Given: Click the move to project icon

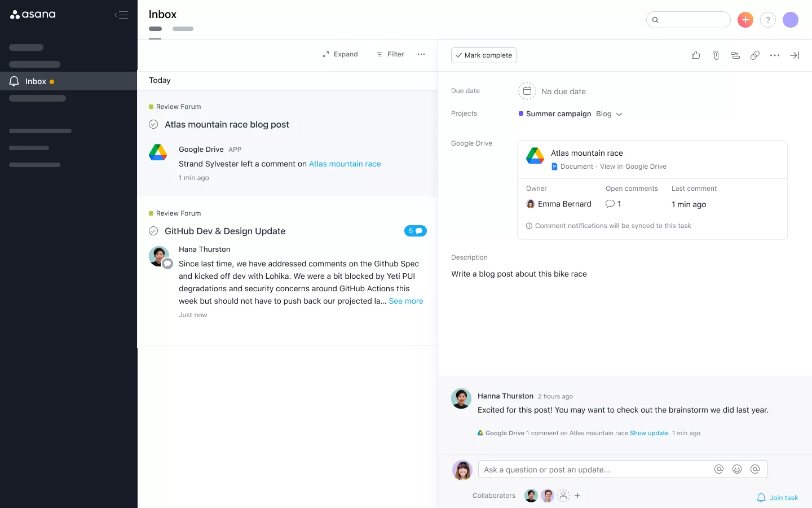Looking at the screenshot, I should [x=735, y=55].
